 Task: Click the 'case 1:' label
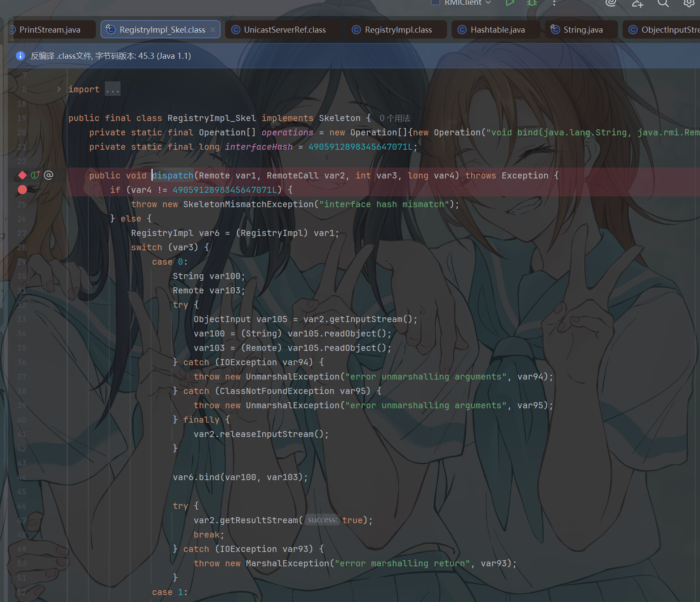[x=170, y=592]
